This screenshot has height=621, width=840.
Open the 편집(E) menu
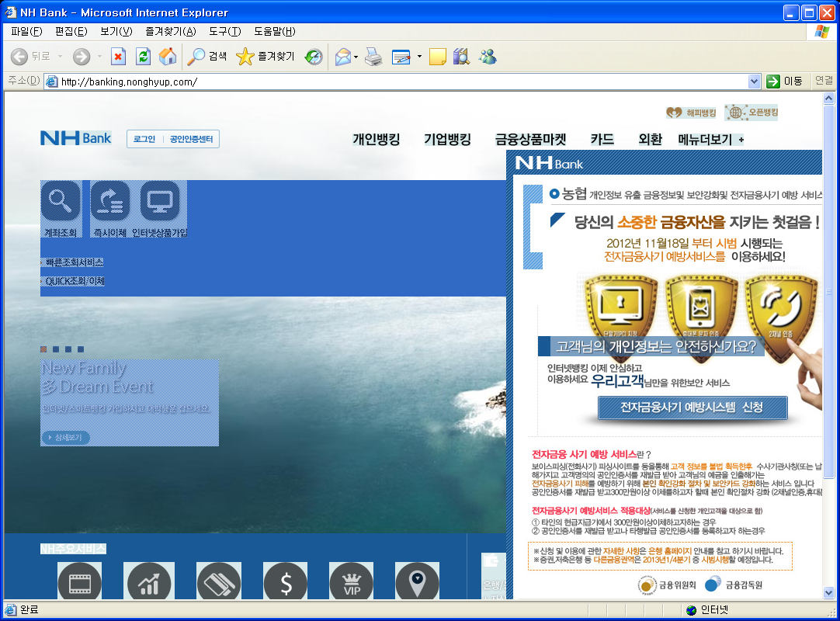pyautogui.click(x=71, y=32)
